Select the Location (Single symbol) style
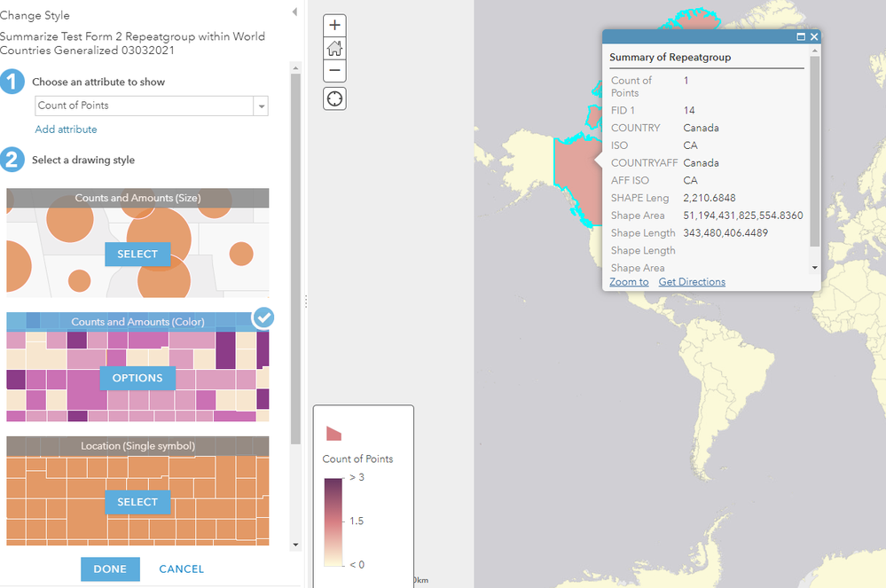 pos(137,502)
